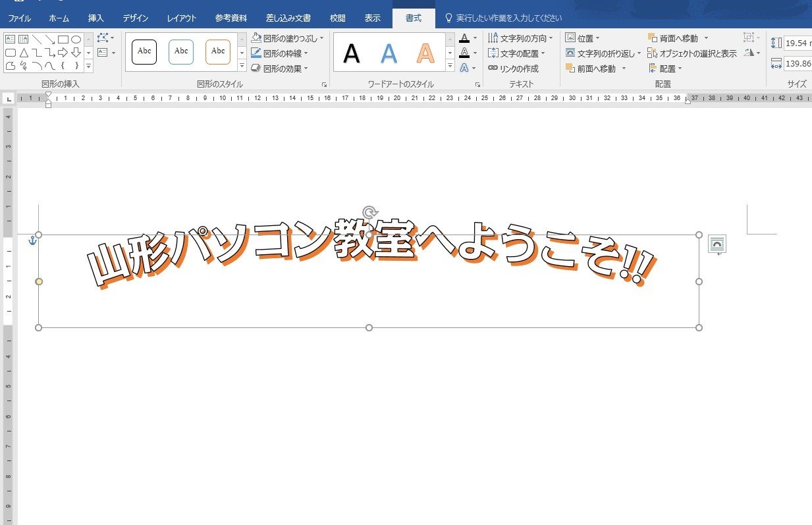This screenshot has width=812, height=525.
Task: Expand the WordArt styles gallery More arrow
Action: 450,66
